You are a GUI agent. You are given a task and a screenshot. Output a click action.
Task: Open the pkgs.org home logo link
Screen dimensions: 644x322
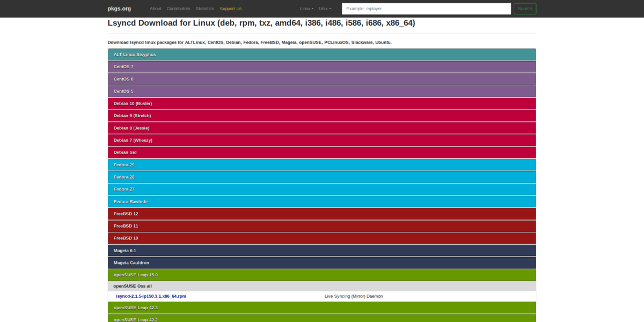coord(119,9)
